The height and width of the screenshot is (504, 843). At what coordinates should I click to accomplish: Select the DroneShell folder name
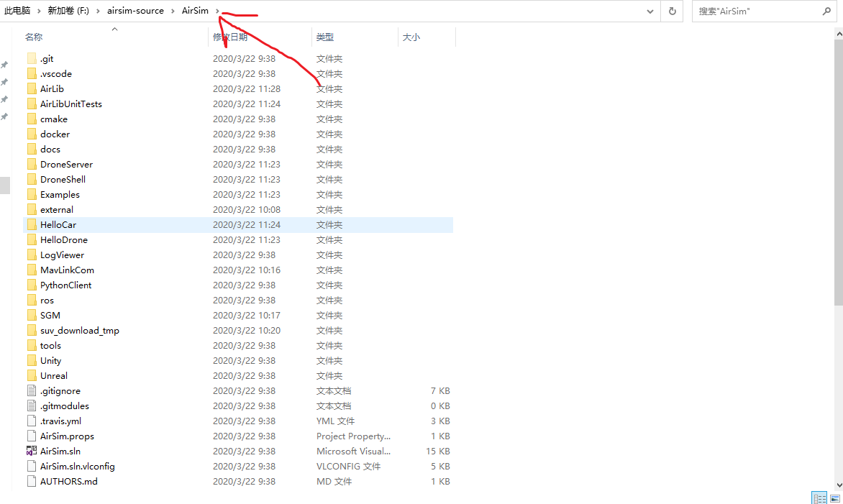[x=63, y=179]
